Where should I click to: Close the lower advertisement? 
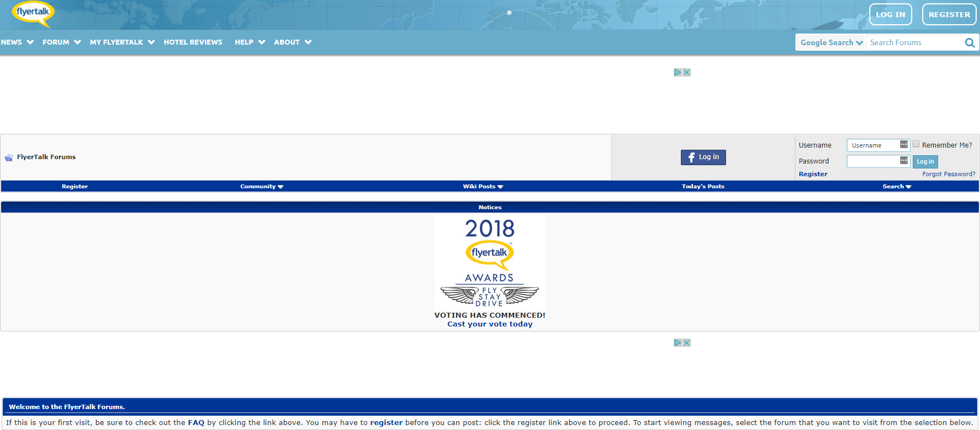pos(686,342)
